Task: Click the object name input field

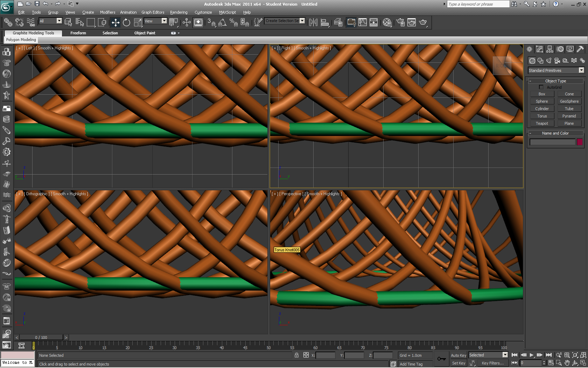Action: [x=552, y=142]
